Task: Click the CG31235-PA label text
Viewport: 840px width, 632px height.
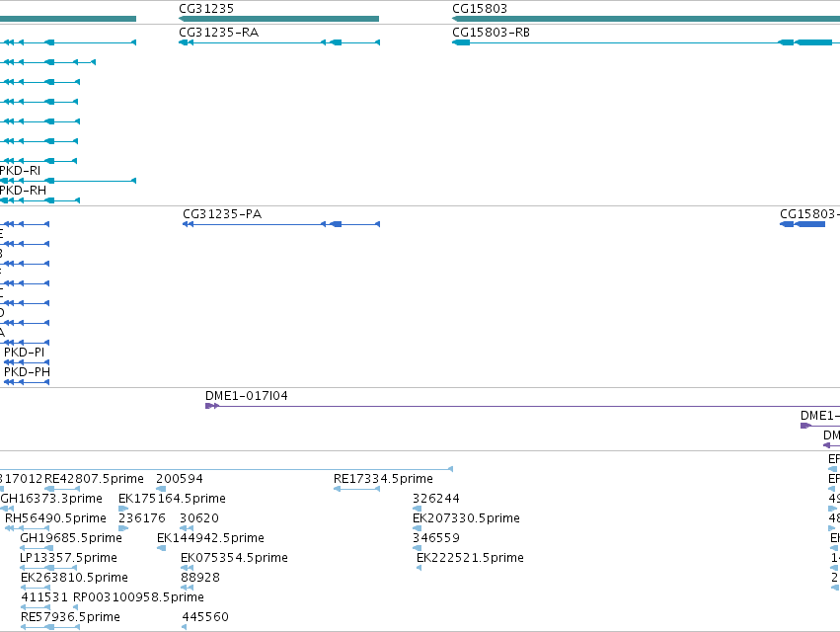Action: click(x=222, y=214)
